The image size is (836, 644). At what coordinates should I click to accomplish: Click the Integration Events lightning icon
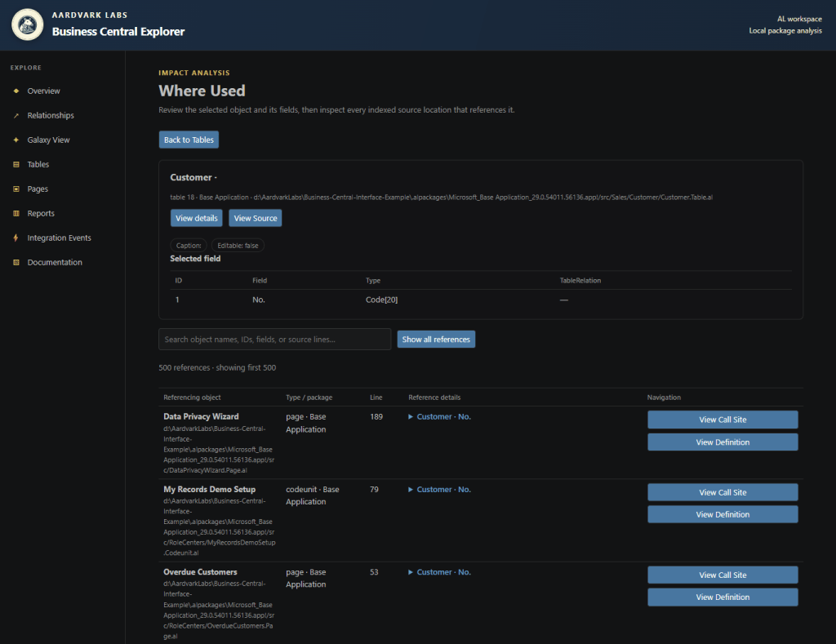16,238
